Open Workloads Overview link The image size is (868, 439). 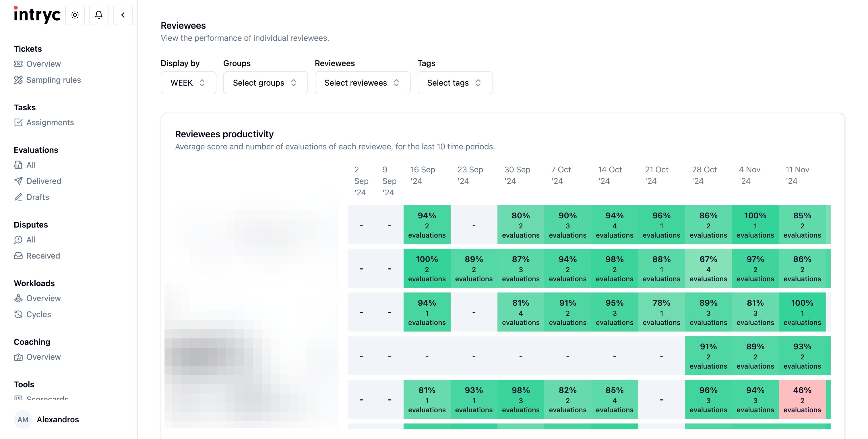click(43, 299)
